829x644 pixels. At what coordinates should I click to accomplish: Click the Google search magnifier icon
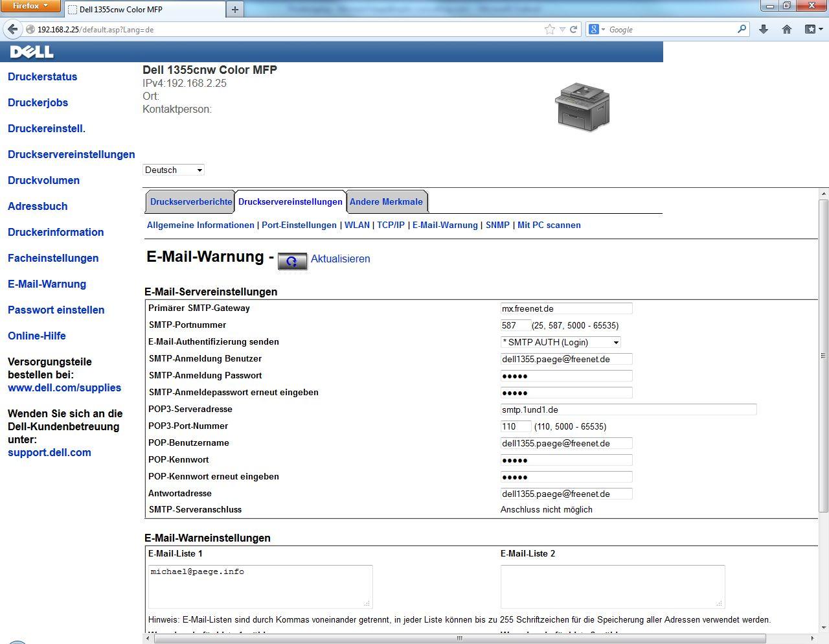742,29
